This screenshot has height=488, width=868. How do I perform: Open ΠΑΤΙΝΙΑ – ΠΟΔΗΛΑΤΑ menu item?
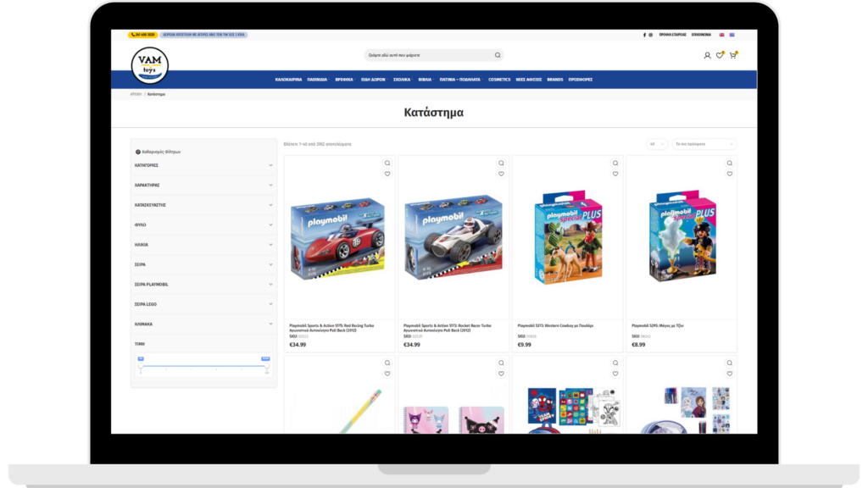pyautogui.click(x=460, y=80)
